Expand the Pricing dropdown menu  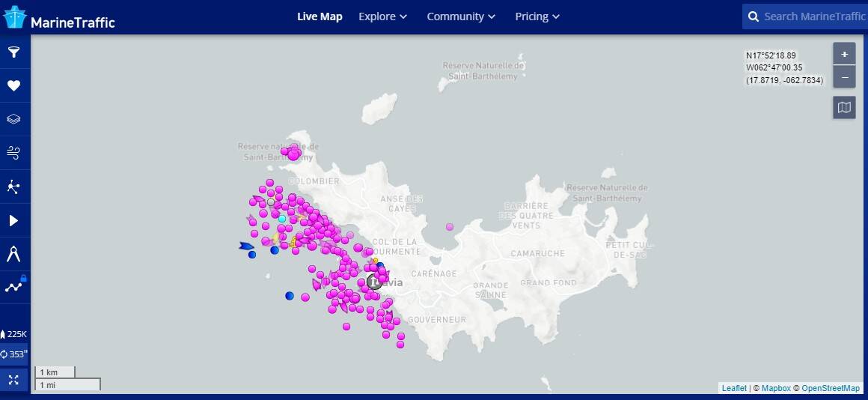click(537, 16)
